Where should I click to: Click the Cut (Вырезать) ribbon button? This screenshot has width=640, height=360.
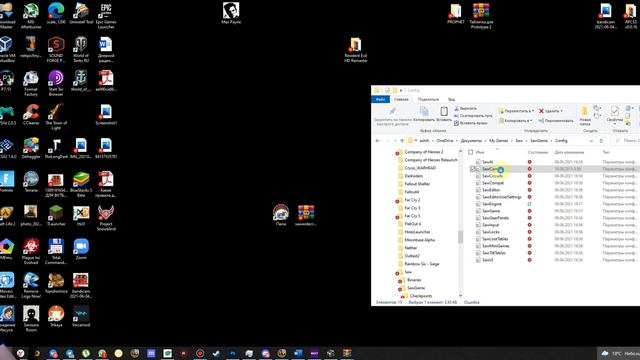pos(465,109)
